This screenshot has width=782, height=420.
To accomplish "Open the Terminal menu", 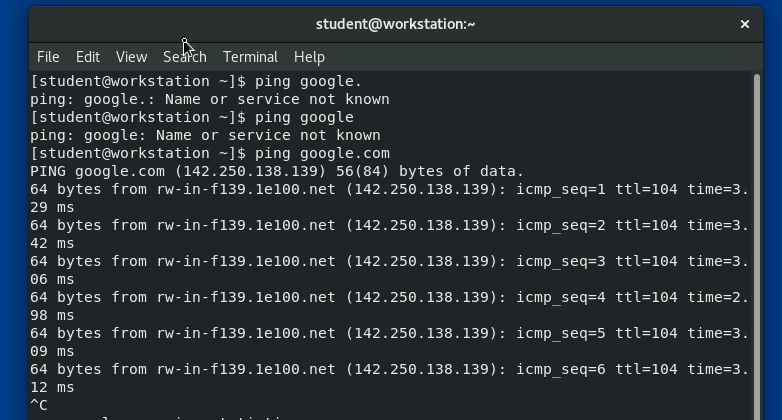I will [250, 57].
